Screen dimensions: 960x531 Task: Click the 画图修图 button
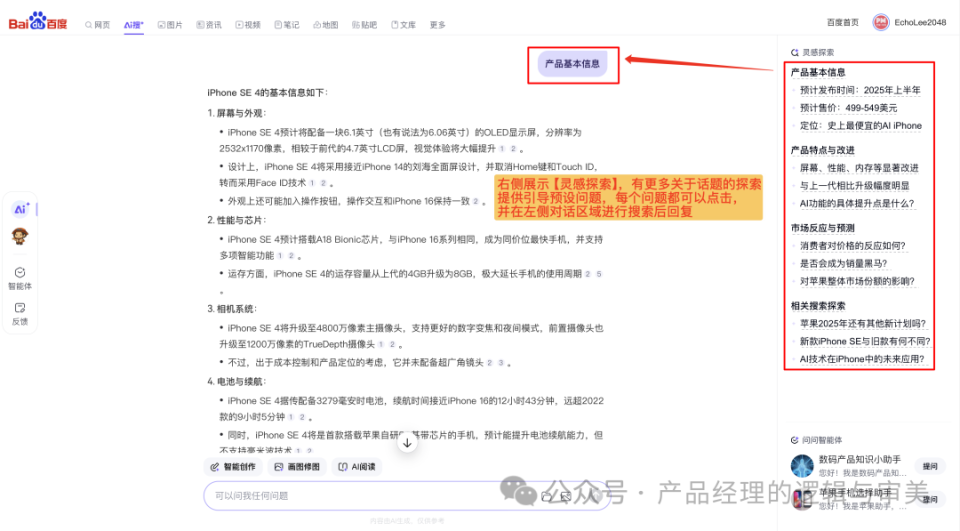point(297,467)
